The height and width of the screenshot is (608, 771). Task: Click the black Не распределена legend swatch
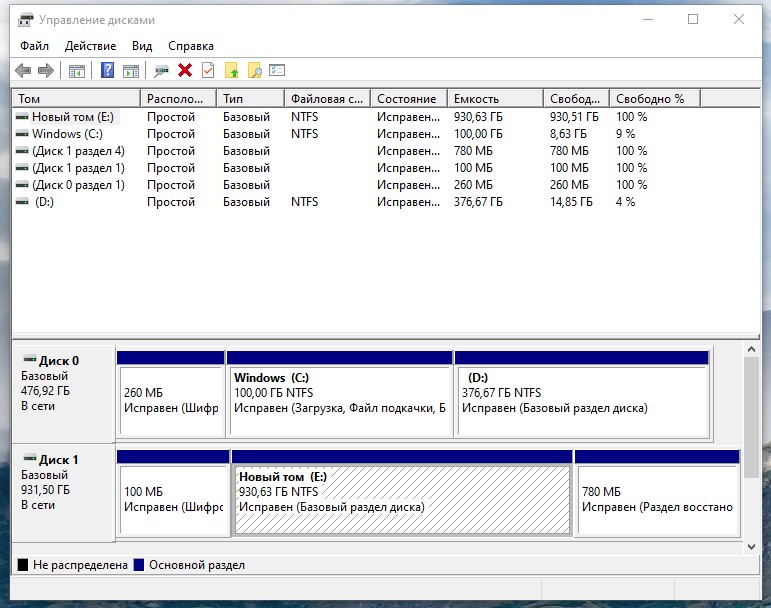23,565
